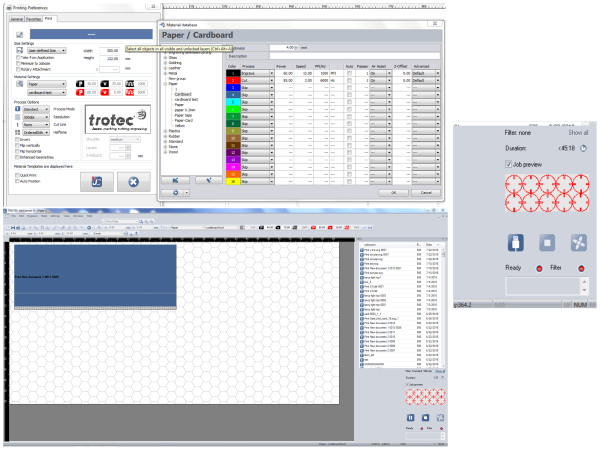
Task: Open the arrow next to the gear button
Action: pyautogui.click(x=187, y=192)
